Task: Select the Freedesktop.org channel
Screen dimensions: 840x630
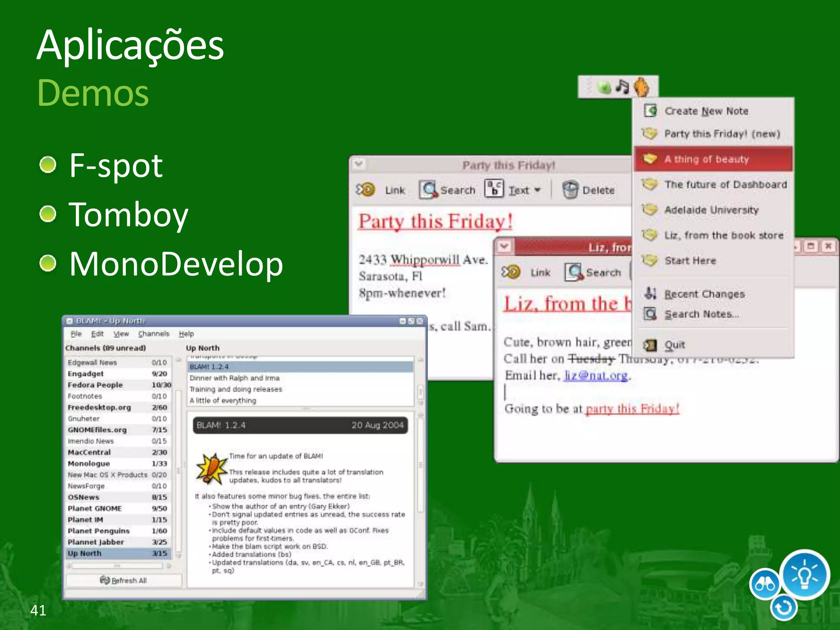Action: point(118,407)
